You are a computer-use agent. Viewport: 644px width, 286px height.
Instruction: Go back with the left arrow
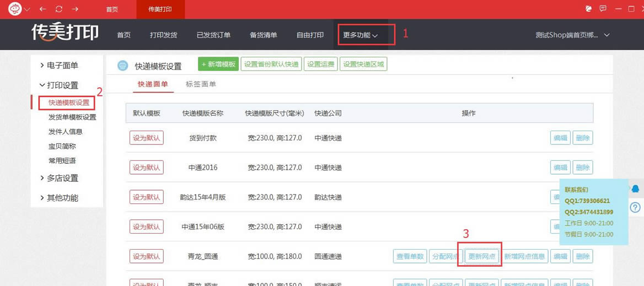[42, 9]
